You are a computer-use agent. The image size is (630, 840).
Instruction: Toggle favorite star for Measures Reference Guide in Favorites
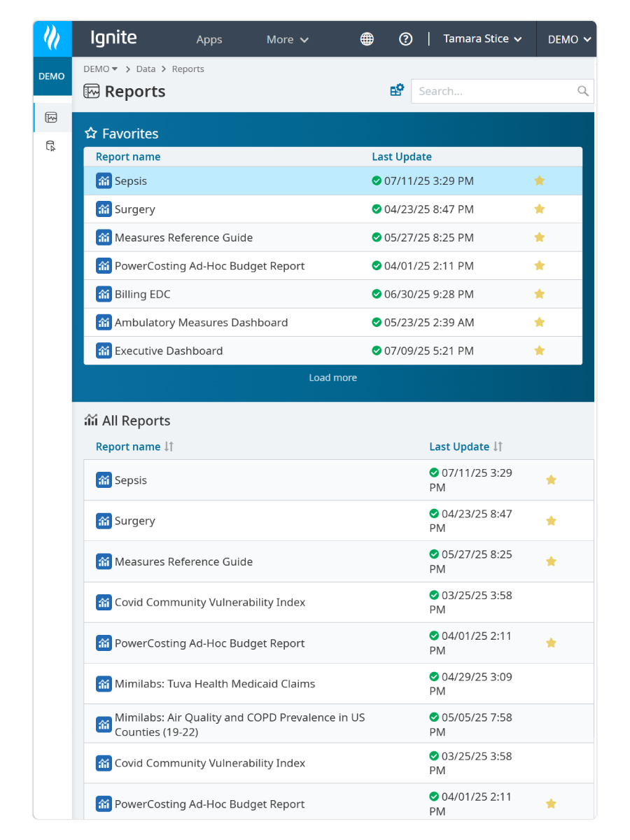click(539, 237)
